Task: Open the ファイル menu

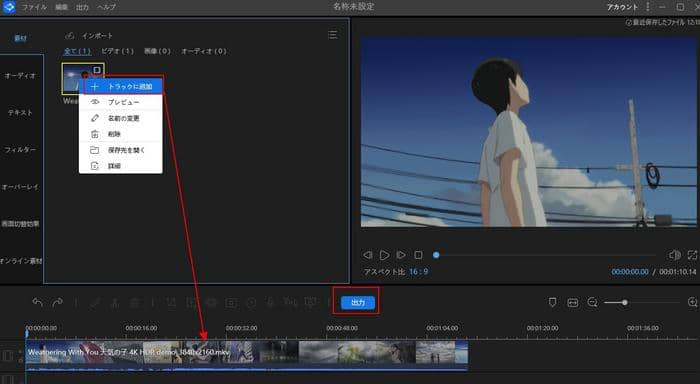Action: (34, 7)
